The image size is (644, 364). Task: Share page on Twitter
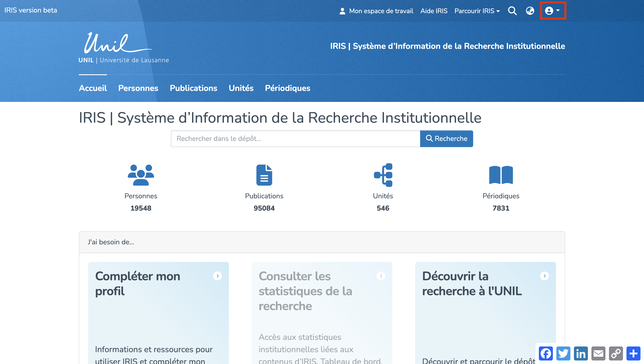click(x=563, y=353)
